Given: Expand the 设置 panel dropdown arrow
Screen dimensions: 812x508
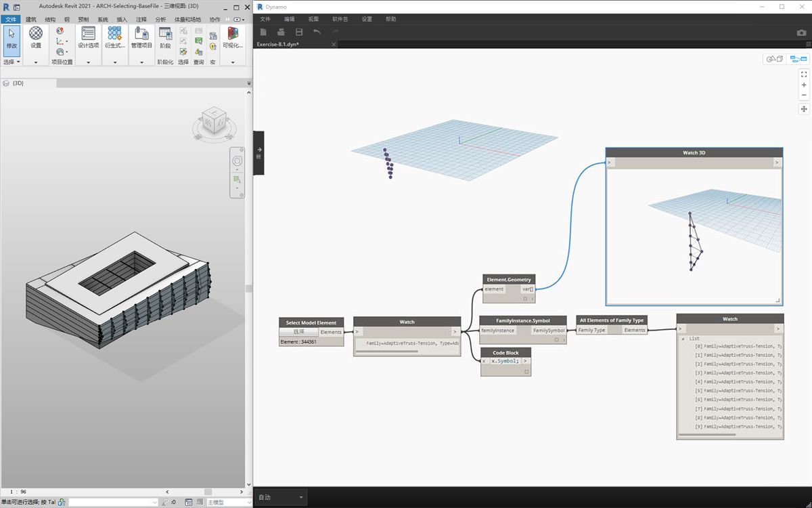Looking at the screenshot, I should pyautogui.click(x=36, y=62).
